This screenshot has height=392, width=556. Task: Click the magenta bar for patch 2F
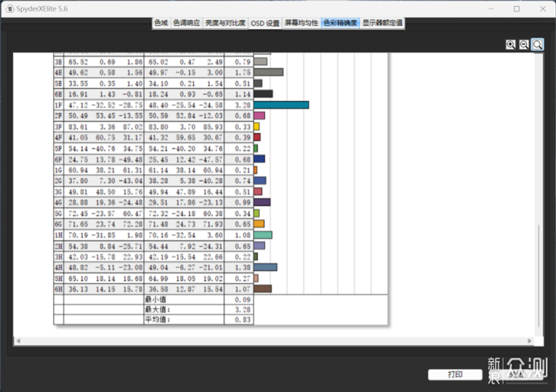point(259,116)
